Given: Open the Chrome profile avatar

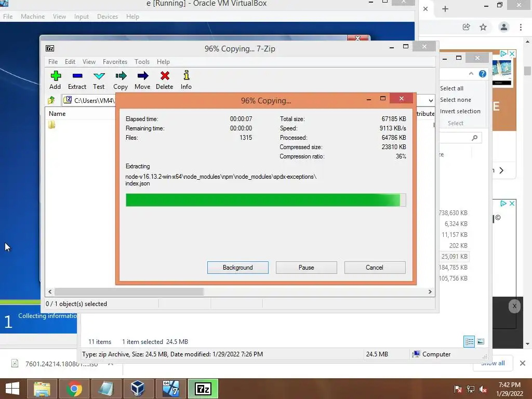Looking at the screenshot, I should click(x=504, y=27).
